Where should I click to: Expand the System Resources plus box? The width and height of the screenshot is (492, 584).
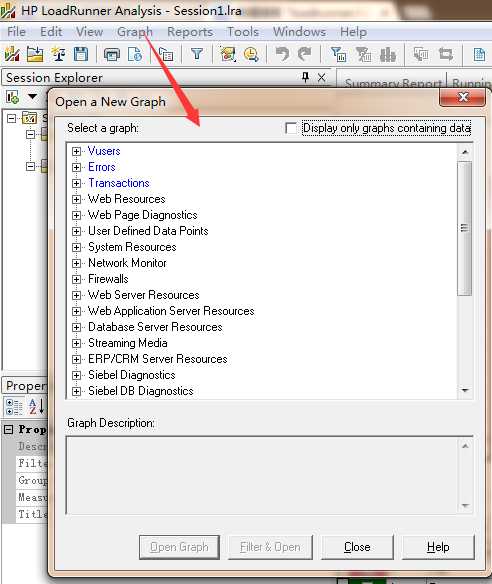click(x=76, y=247)
